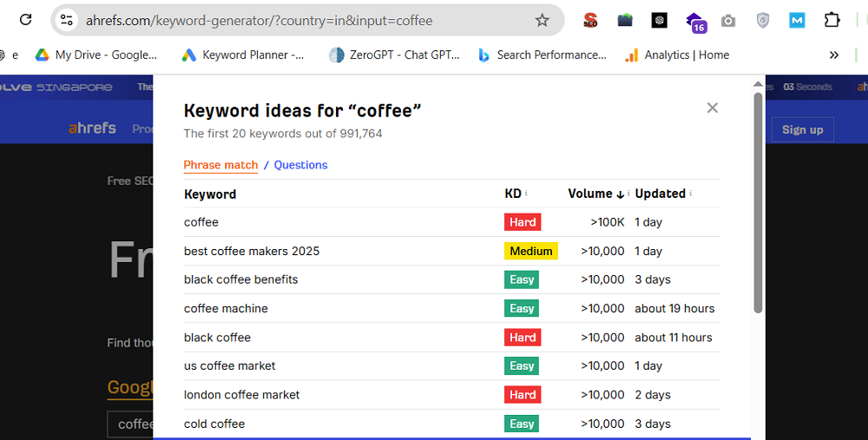Sort by the Volume column header
The height and width of the screenshot is (440, 868).
(595, 194)
